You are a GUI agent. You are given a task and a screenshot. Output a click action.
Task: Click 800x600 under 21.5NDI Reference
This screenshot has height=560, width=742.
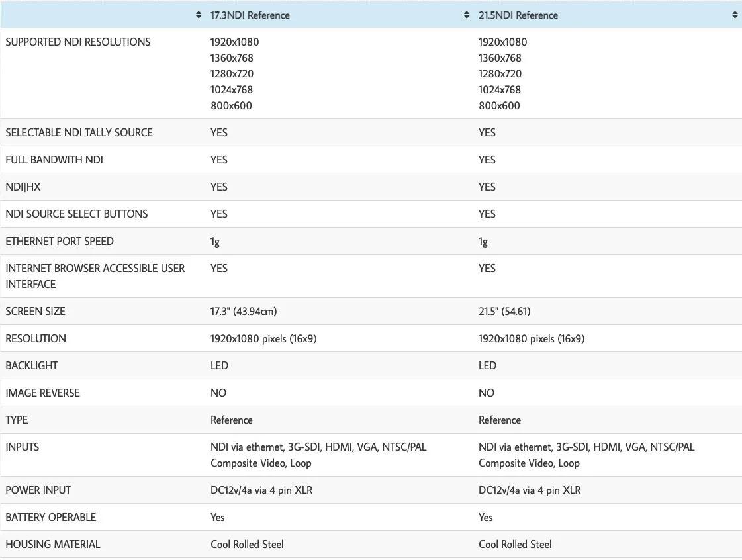499,105
